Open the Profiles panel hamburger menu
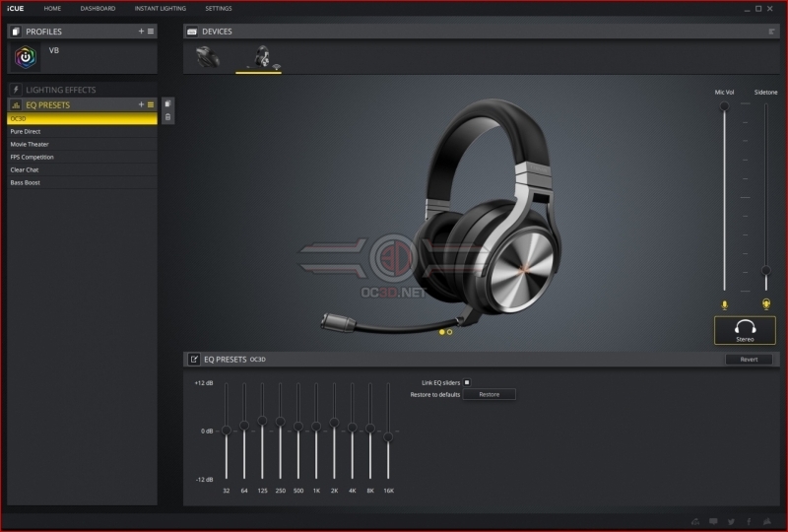Viewport: 788px width, 532px height. coord(151,32)
